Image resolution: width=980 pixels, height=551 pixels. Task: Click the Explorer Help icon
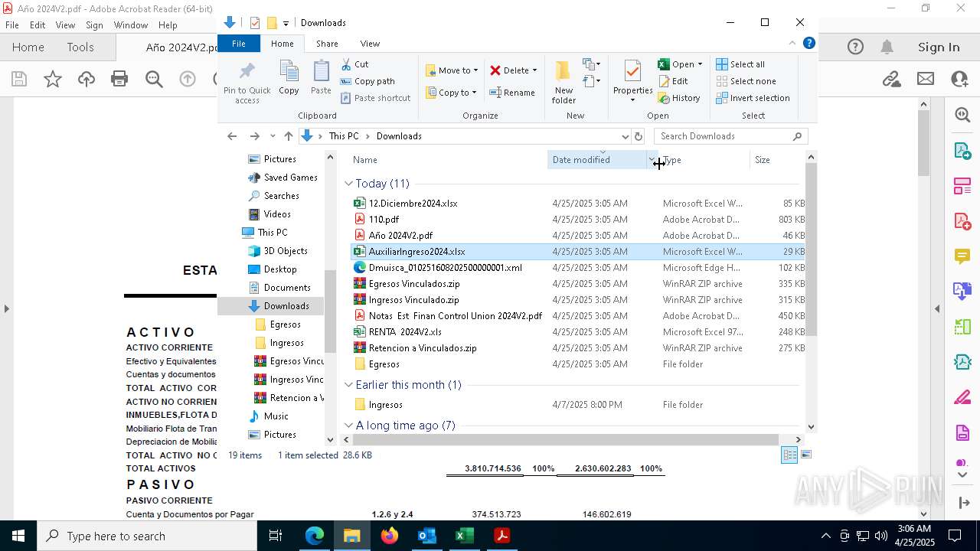click(808, 44)
